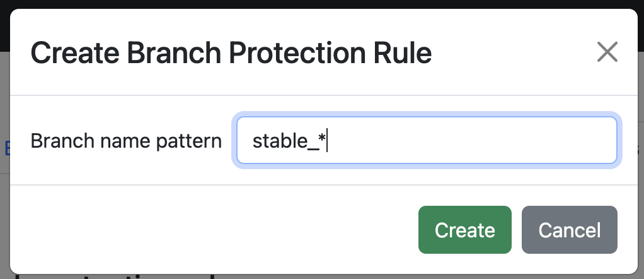Click the partially hidden heading below the dialog

point(126,276)
